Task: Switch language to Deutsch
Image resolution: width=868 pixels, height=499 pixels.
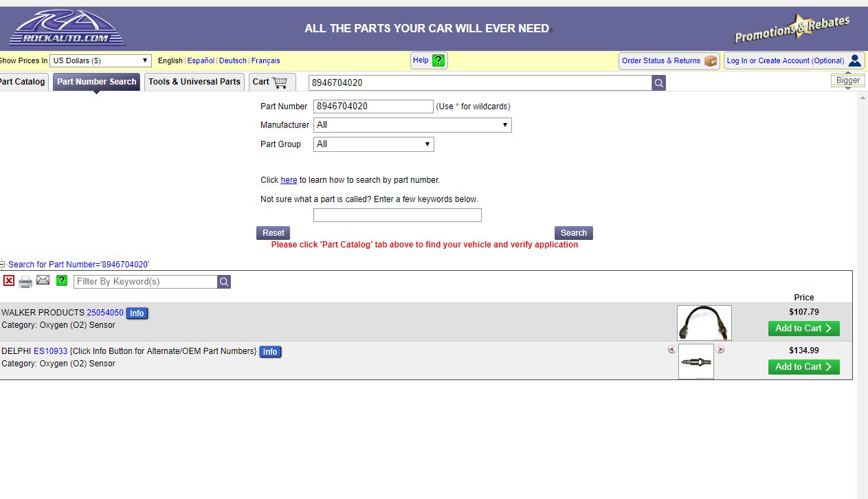Action: tap(233, 60)
